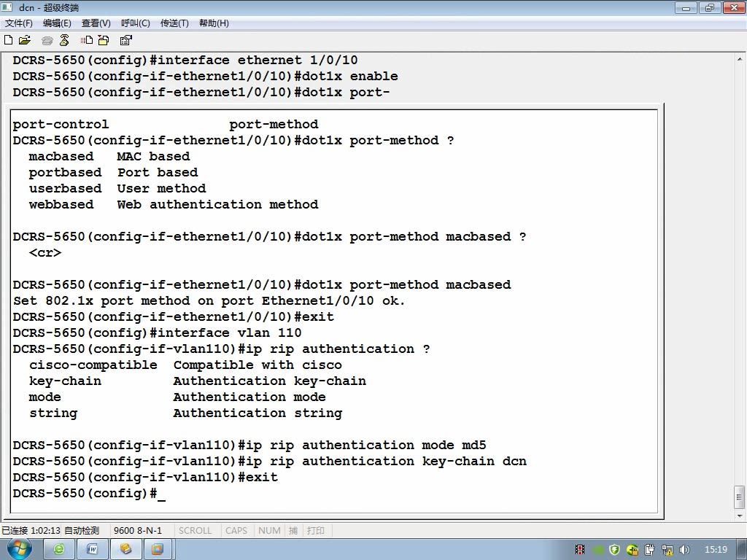Click the vertical scrollbar thumb
747x560 pixels.
tap(740, 497)
